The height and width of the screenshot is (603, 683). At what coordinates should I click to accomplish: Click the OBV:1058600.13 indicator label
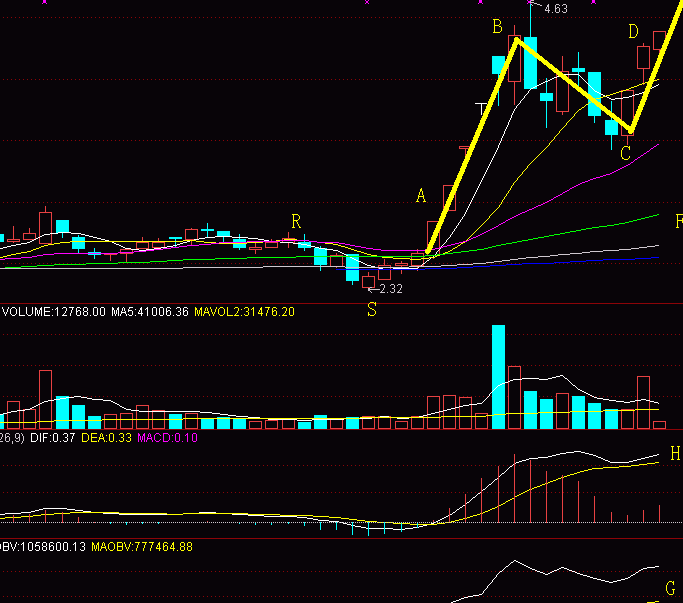pos(43,547)
